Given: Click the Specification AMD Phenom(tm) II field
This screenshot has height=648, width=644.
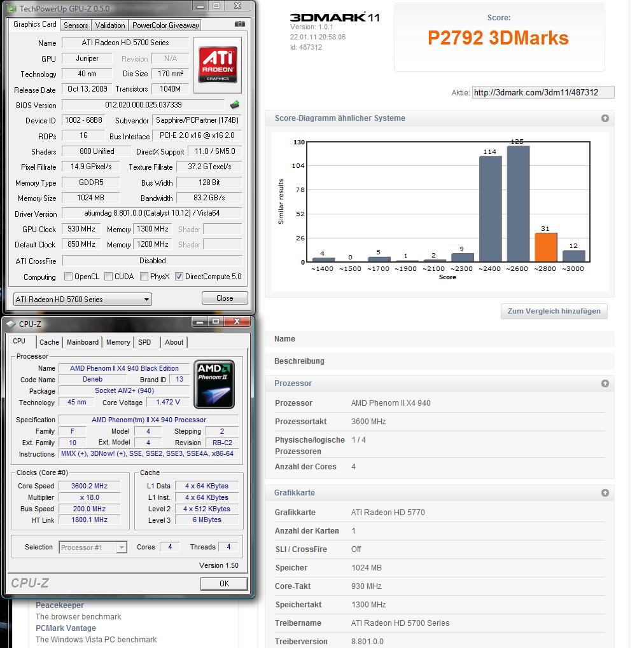Looking at the screenshot, I should [x=148, y=420].
